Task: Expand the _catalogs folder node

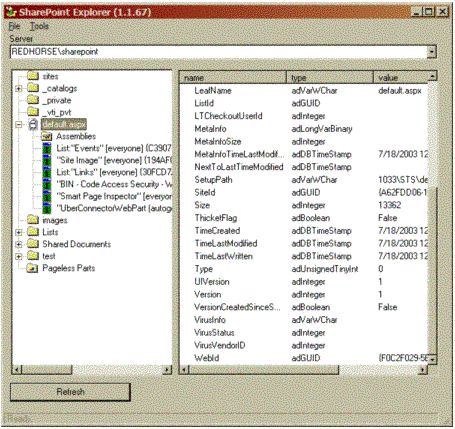Action: click(x=19, y=89)
